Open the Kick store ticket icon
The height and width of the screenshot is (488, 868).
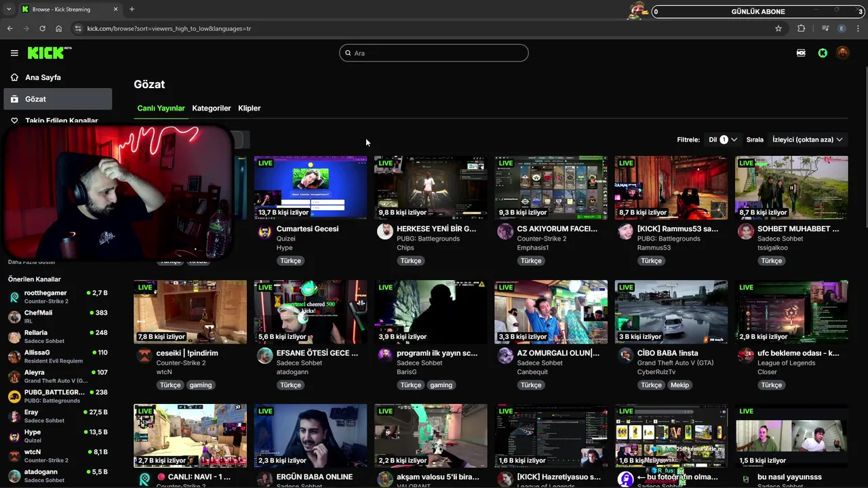[801, 53]
